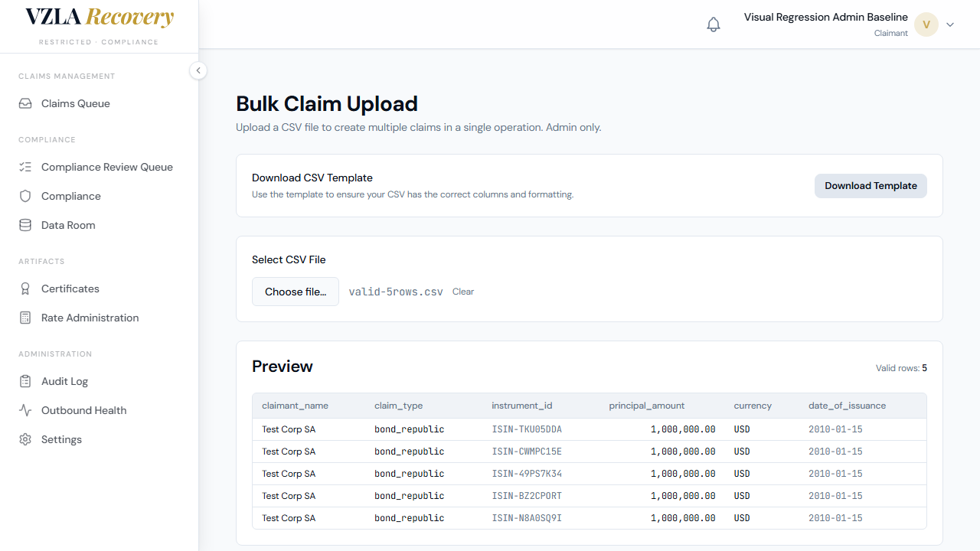This screenshot has height=551, width=980.
Task: Click Test Corp SA in ISIN-TKU05DDA row
Action: (289, 429)
